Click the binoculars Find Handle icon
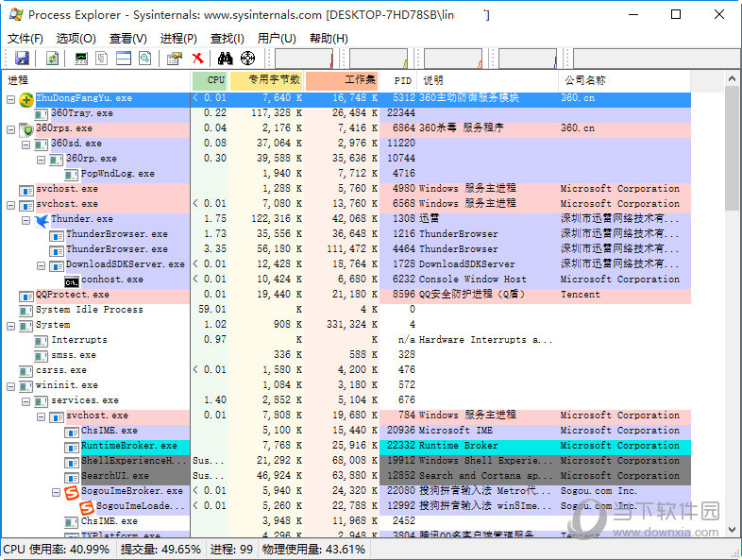Screen dimensions: 742x560 tap(226, 59)
